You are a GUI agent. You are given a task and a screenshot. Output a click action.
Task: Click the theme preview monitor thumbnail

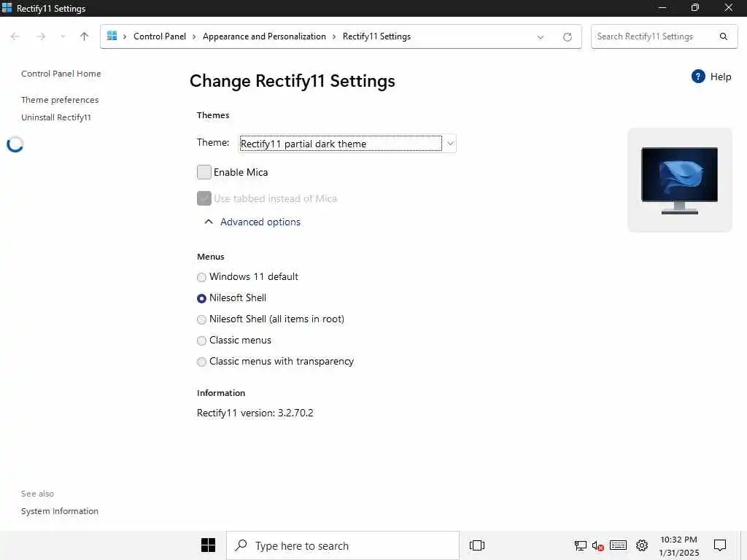679,180
